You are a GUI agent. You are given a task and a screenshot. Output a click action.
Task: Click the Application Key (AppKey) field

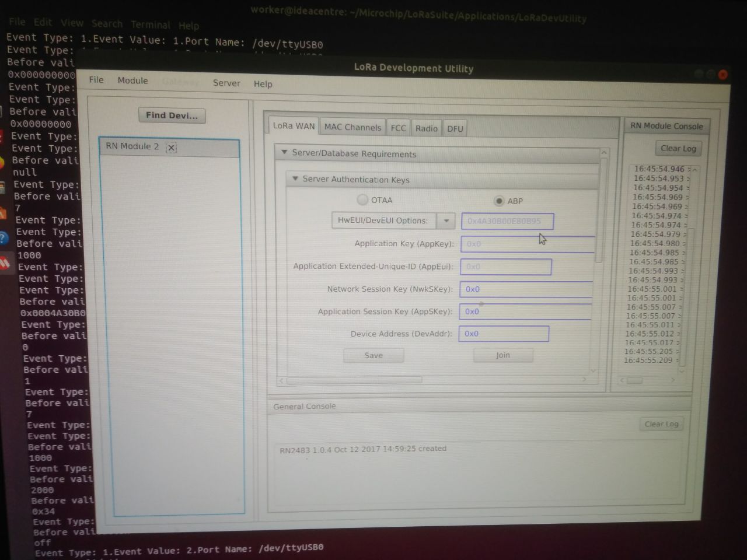(528, 244)
